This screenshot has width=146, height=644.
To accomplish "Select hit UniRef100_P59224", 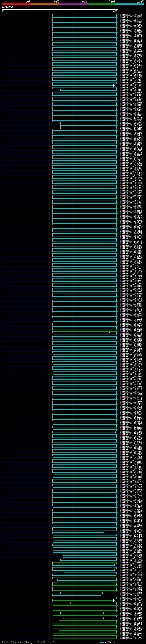I will coord(131,15).
